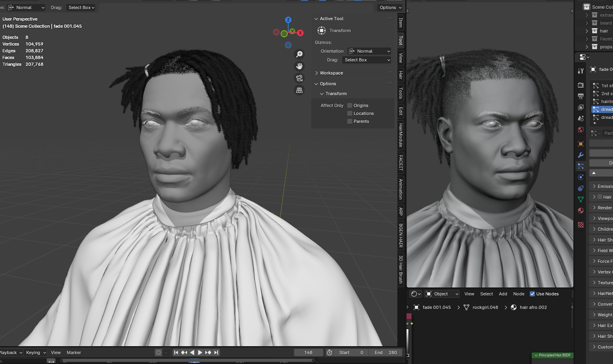Open the header Select Box drag dropdown
The width and height of the screenshot is (613, 364).
point(81,8)
